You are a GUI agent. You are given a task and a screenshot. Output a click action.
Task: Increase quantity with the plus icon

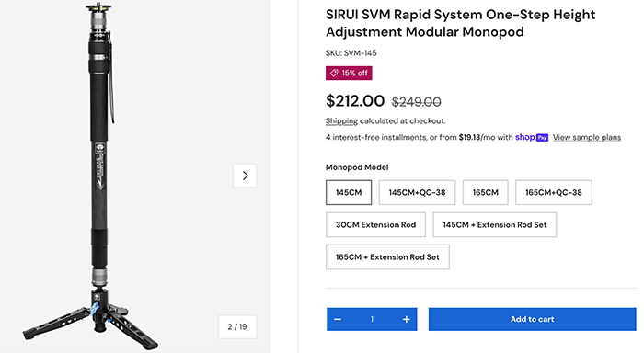pos(407,319)
